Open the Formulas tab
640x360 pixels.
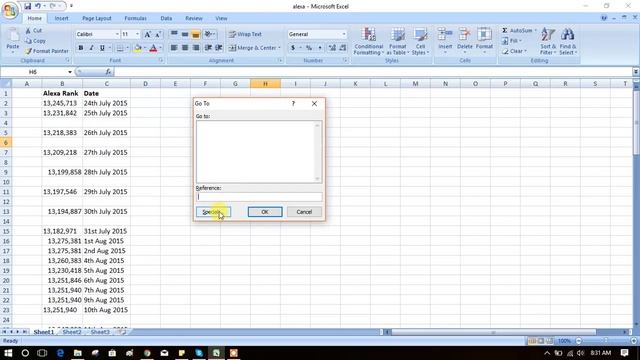136,18
